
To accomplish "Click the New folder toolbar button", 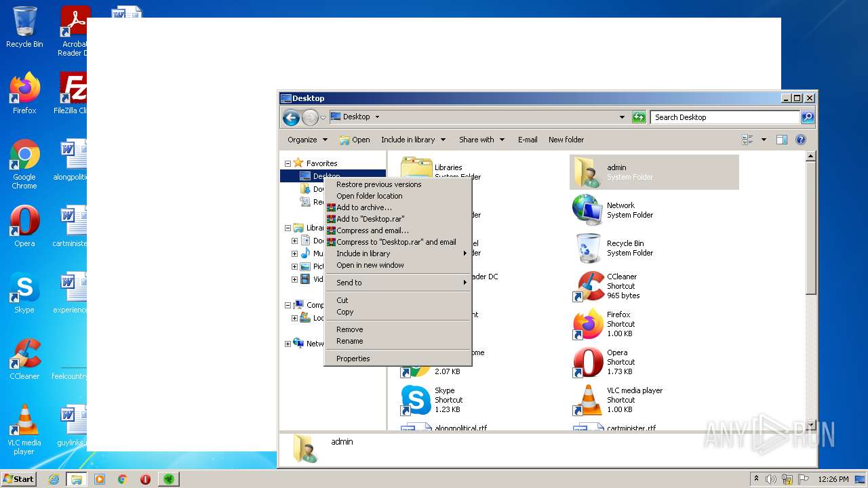I will pyautogui.click(x=566, y=140).
